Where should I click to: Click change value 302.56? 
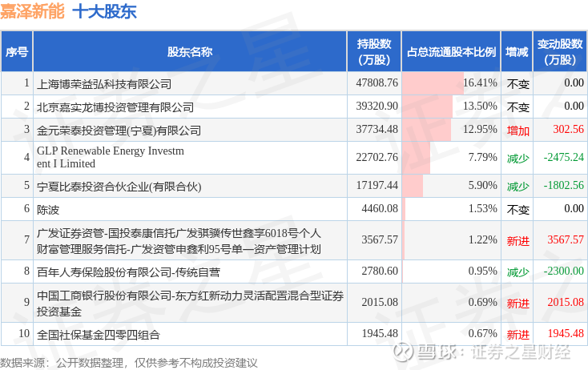pos(568,129)
